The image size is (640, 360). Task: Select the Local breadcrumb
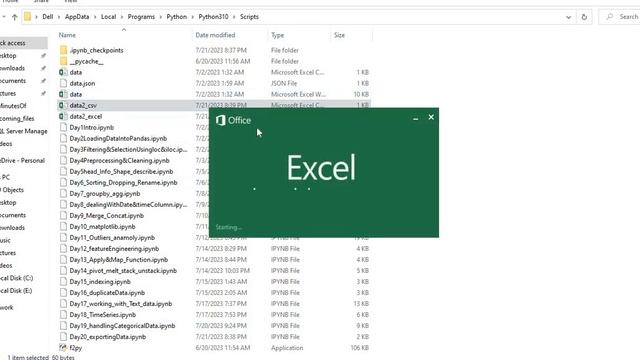pos(109,17)
